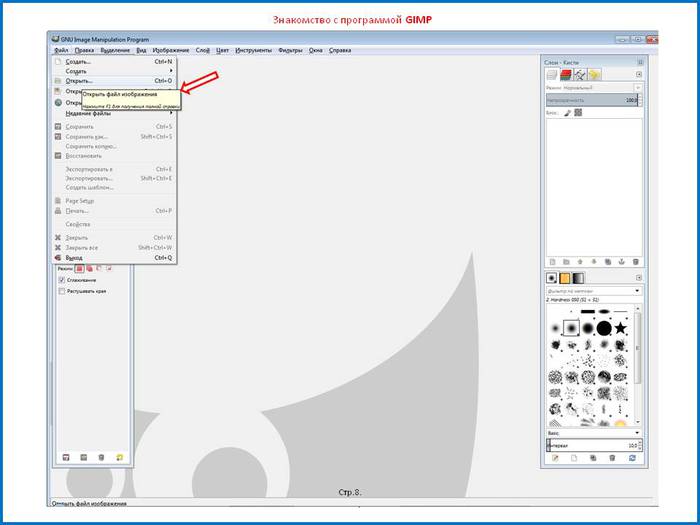Open the Цвет menu
The height and width of the screenshot is (525, 700).
222,50
